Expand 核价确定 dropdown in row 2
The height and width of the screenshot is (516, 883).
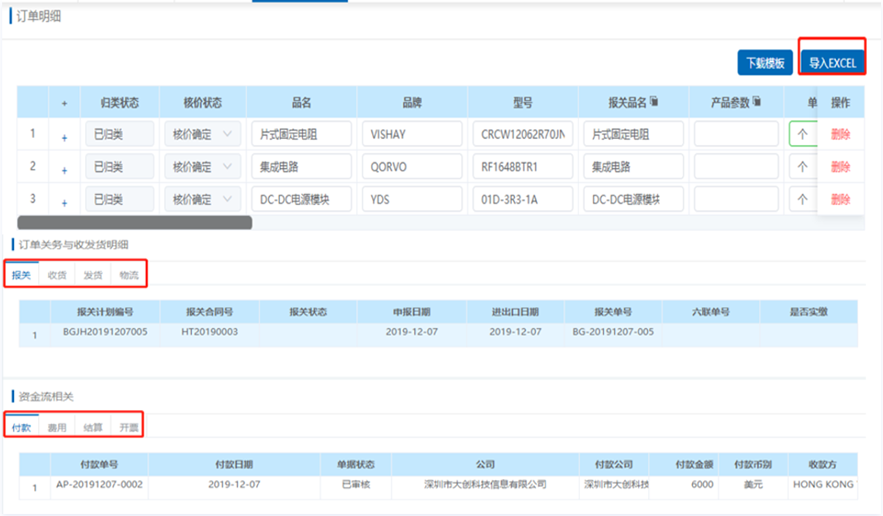pos(227,167)
